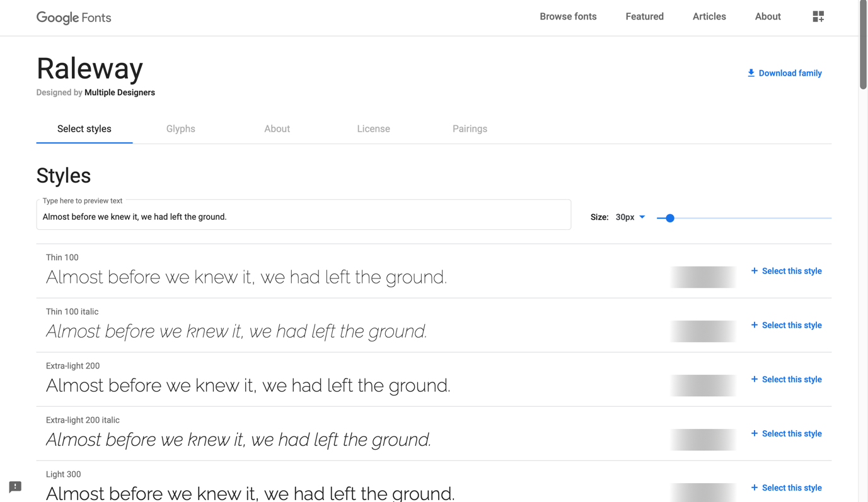868x502 pixels.
Task: Click the Size: label
Action: tap(599, 217)
